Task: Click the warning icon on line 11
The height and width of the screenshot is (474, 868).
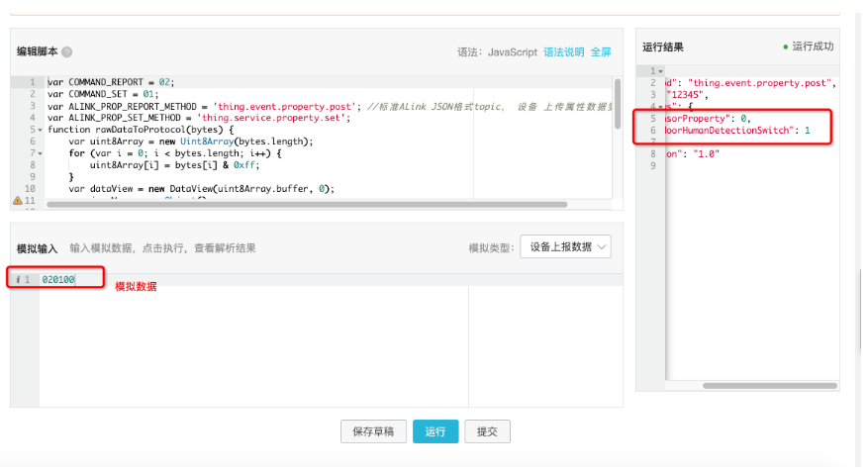Action: (x=18, y=201)
